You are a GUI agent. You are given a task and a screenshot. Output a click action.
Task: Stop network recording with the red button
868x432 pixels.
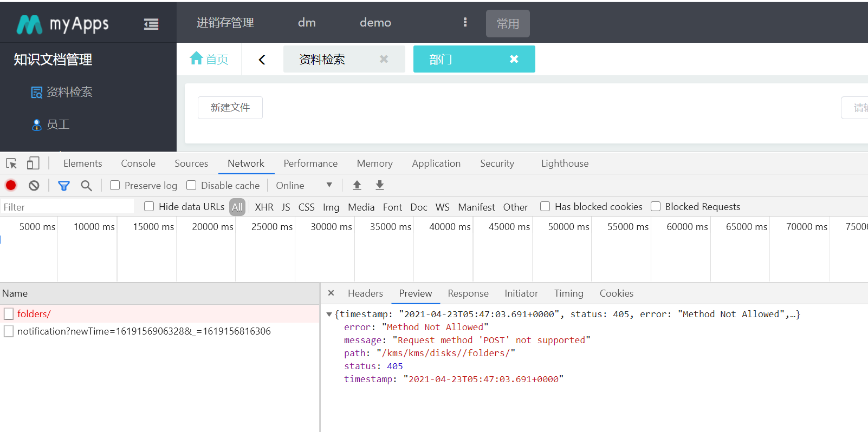tap(11, 185)
